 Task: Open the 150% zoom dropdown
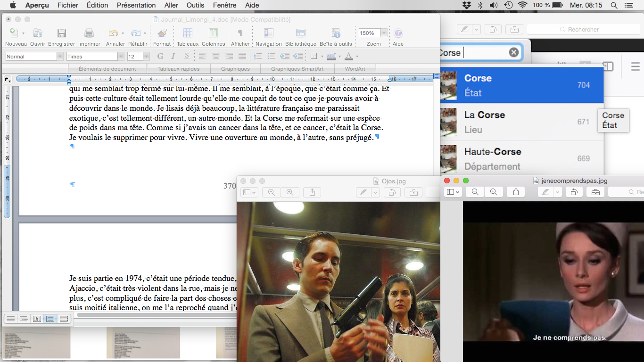384,33
